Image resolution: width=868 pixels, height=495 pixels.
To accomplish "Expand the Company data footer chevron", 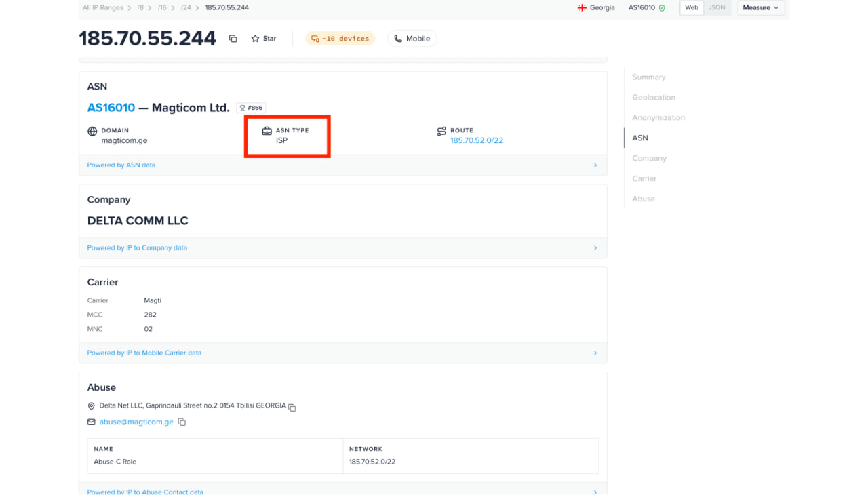I will coord(595,248).
